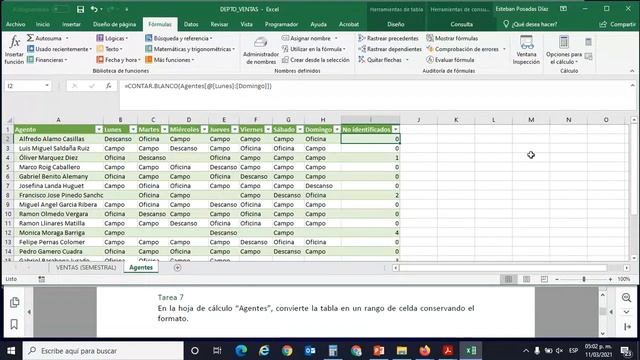Screen dimensions: 640x360
Task: Select Normal view in status bar
Action: (x=508, y=279)
